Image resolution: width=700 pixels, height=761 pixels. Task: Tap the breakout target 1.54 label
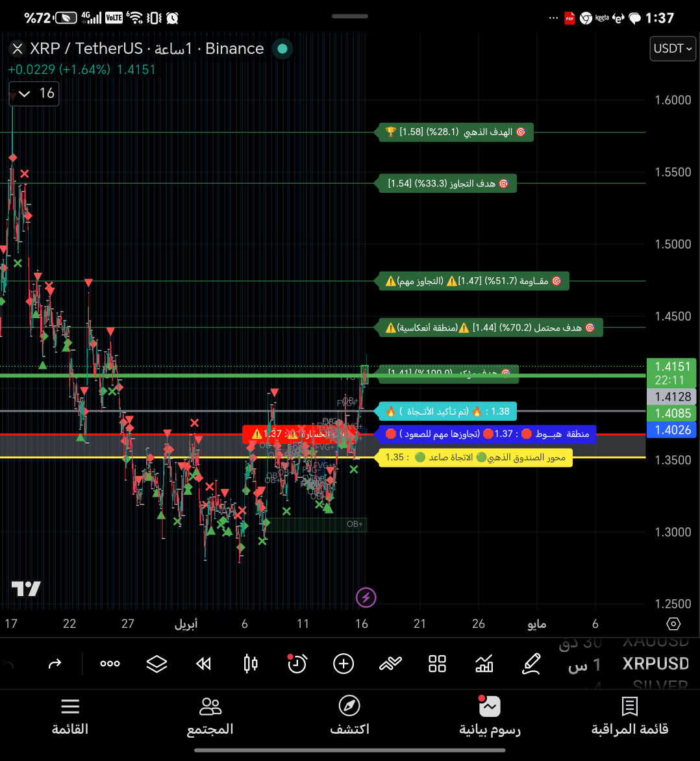[445, 184]
